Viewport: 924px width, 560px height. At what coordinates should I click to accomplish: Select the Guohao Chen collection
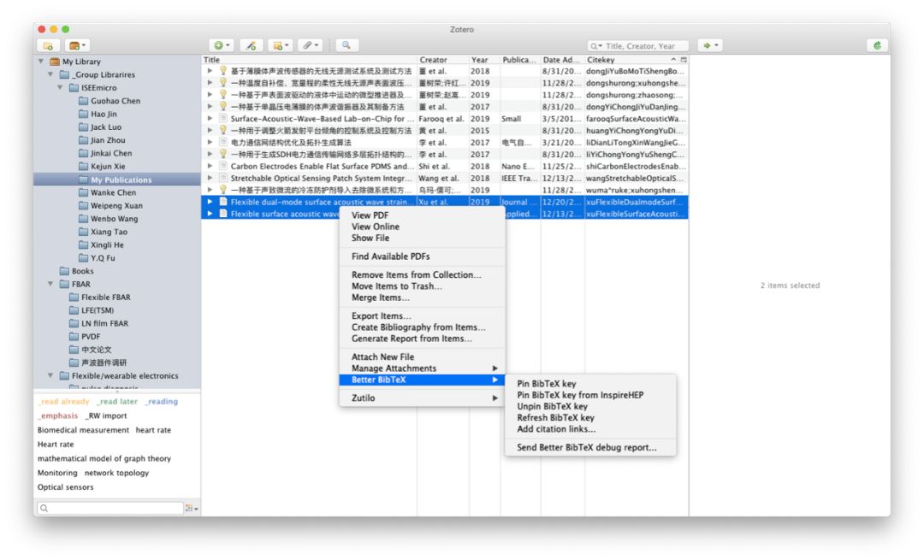[115, 101]
